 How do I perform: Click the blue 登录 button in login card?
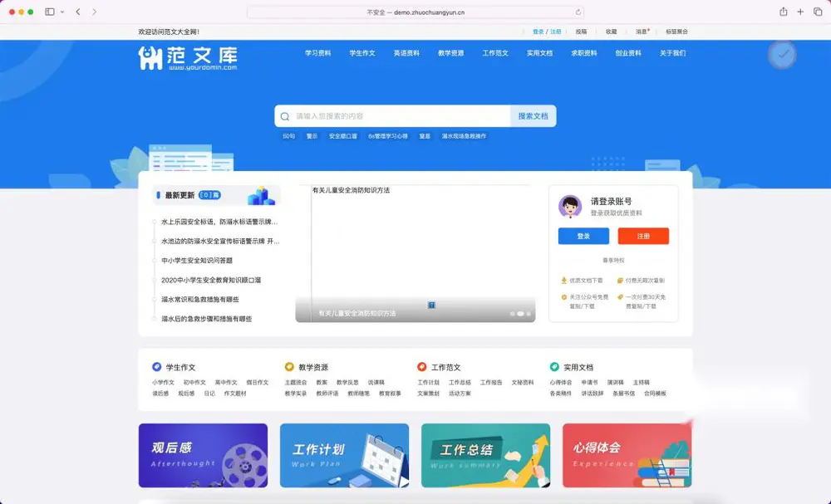pyautogui.click(x=583, y=236)
